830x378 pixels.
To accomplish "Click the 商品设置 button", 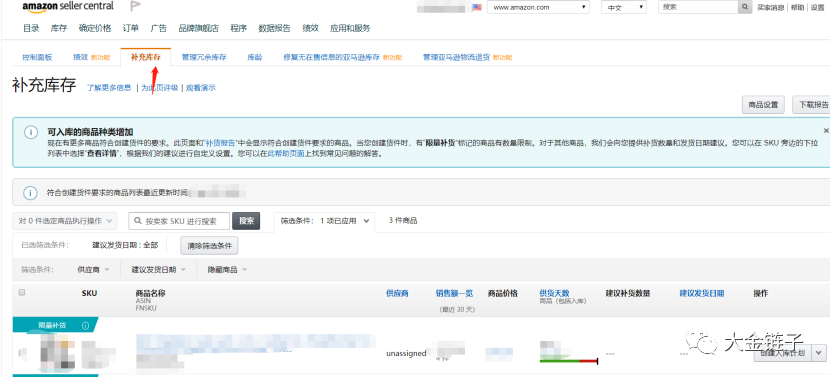I will [x=763, y=105].
